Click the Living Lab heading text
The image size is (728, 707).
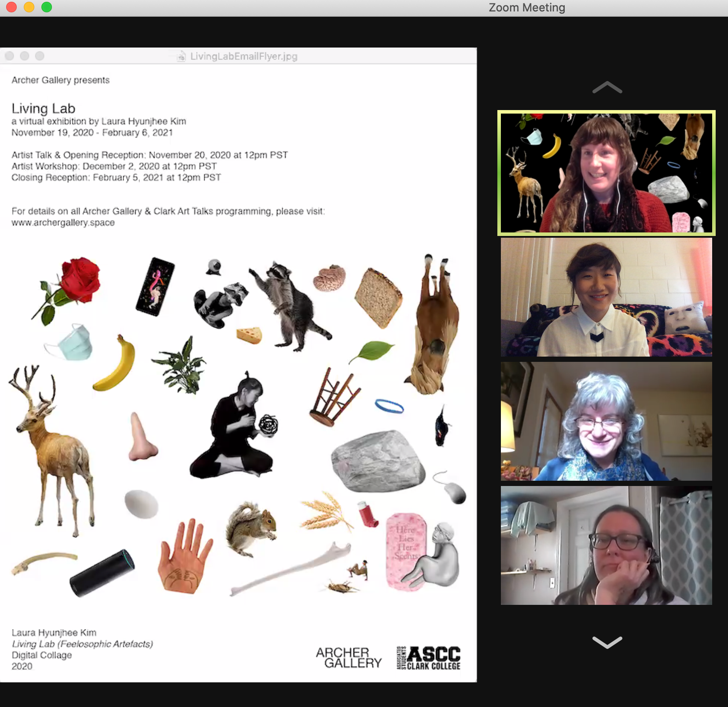tap(44, 108)
